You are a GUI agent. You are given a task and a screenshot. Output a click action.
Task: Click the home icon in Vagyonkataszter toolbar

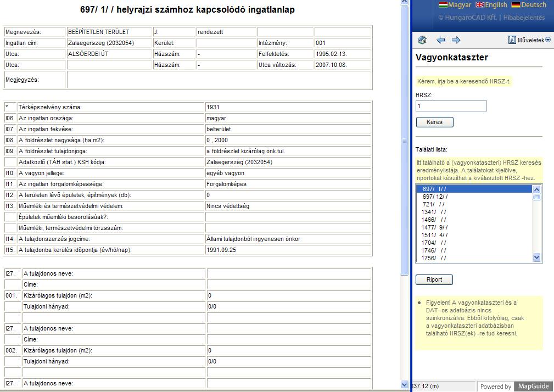422,40
